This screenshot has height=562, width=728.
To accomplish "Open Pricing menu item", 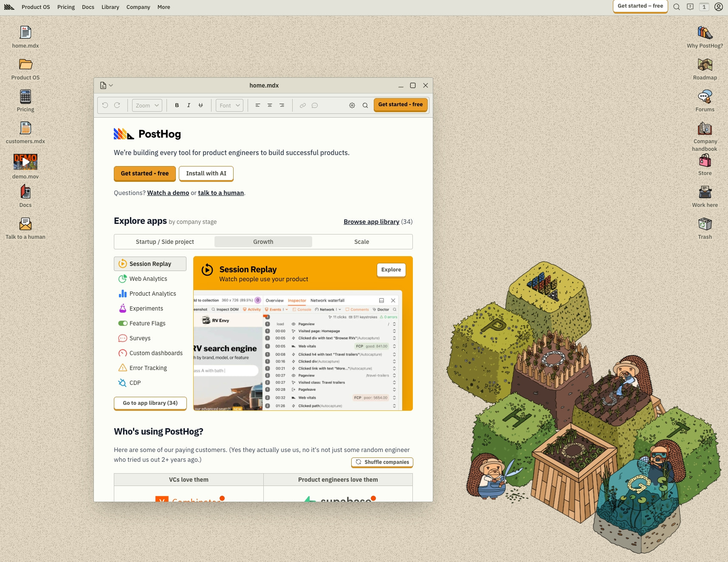I will (66, 7).
